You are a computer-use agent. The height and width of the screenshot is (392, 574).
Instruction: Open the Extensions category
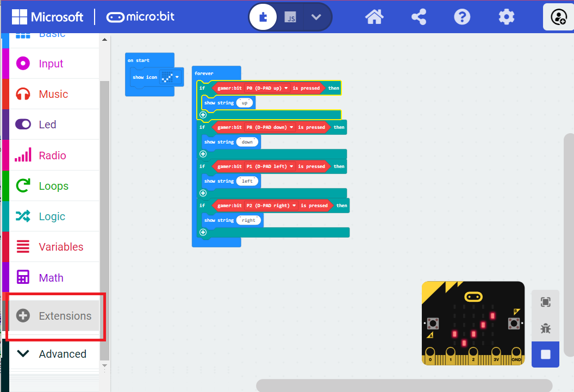[54, 316]
